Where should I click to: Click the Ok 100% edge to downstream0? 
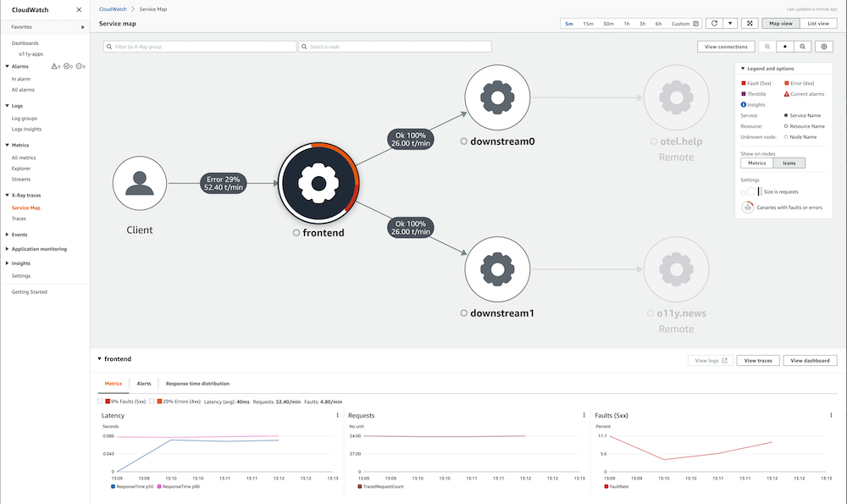point(411,140)
